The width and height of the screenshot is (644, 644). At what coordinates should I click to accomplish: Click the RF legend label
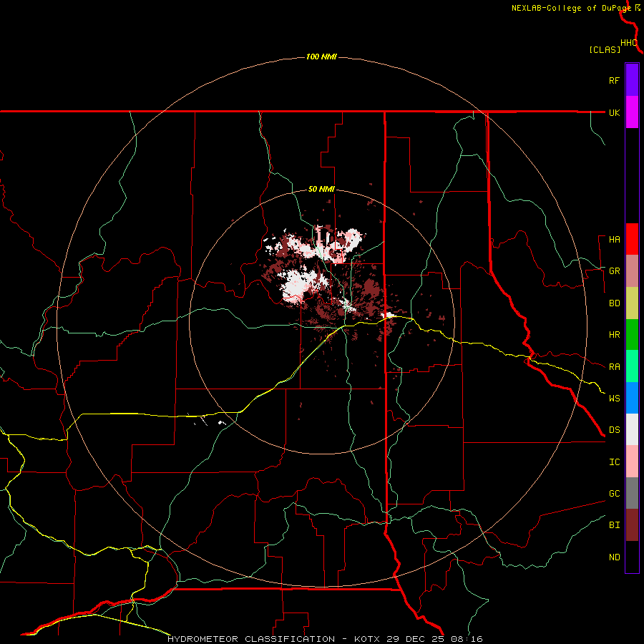click(x=614, y=80)
